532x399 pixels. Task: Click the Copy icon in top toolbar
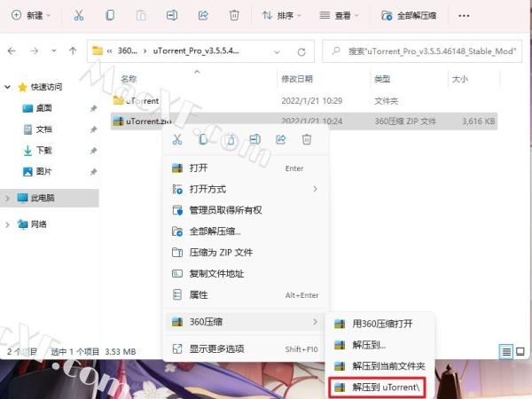coord(110,15)
